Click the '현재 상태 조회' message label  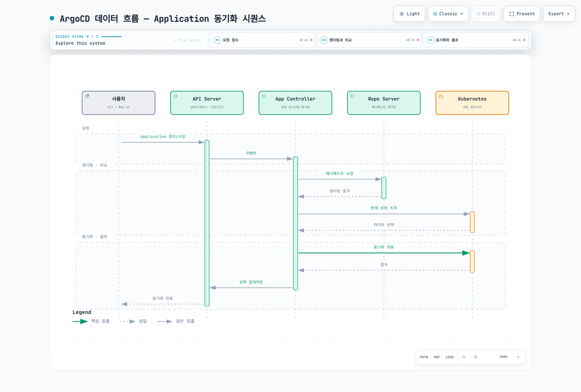tap(384, 208)
